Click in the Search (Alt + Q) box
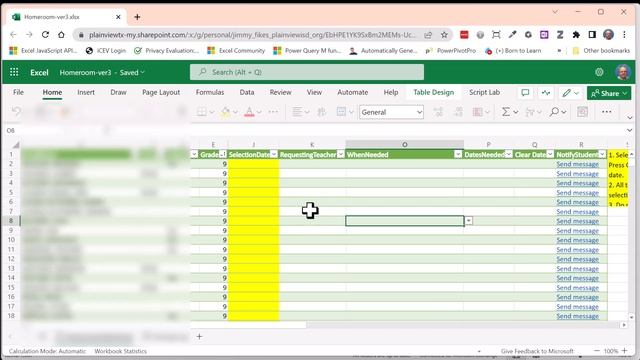 click(x=307, y=72)
